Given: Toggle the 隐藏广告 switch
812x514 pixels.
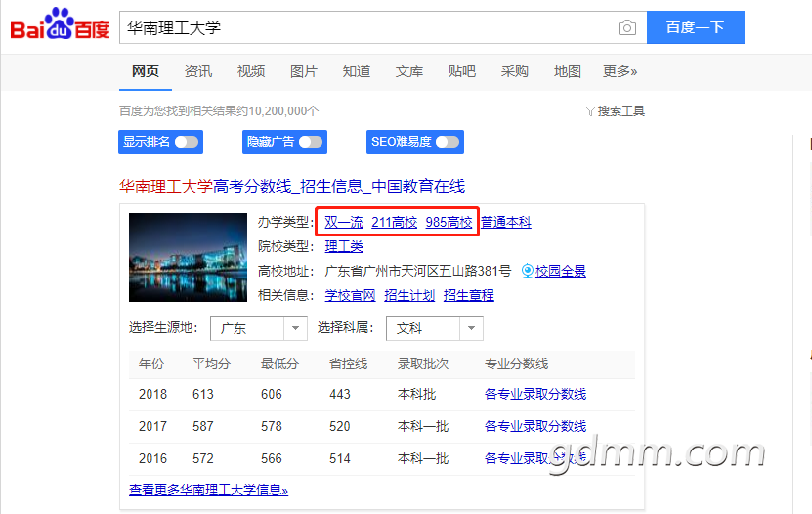Looking at the screenshot, I should (310, 142).
